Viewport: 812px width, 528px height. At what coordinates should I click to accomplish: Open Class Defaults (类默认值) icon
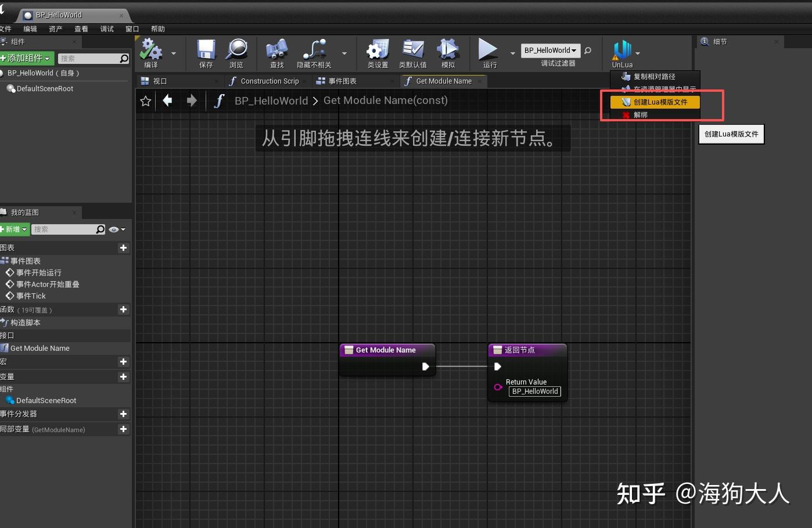pos(413,51)
